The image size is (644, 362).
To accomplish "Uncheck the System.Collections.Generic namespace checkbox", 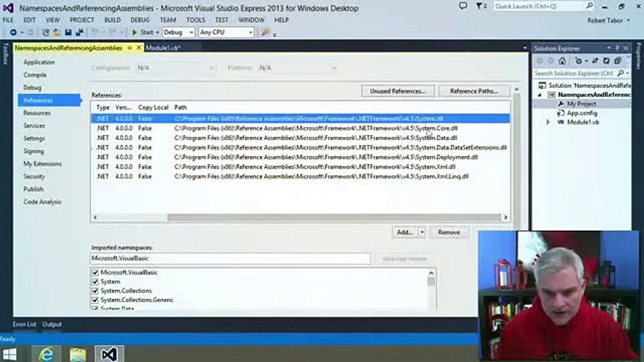I will [x=95, y=300].
